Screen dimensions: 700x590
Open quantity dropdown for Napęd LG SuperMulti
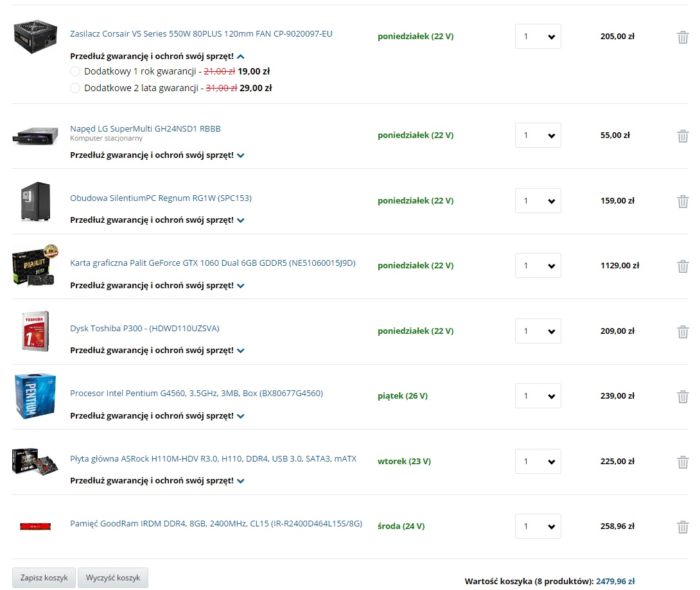click(538, 135)
